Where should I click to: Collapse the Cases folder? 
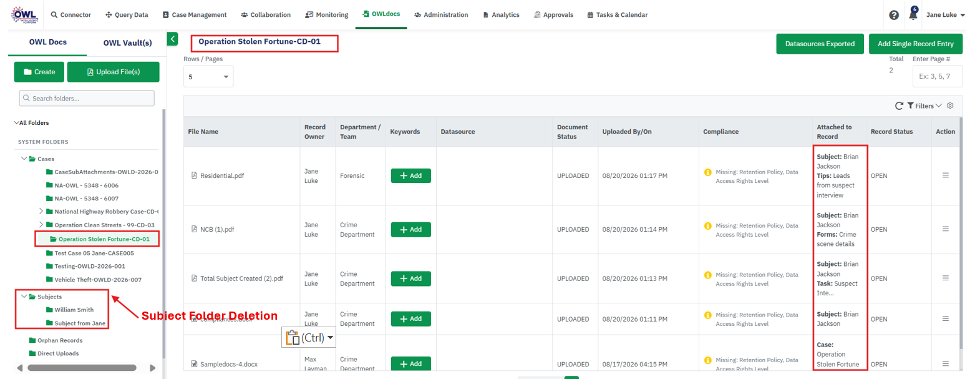point(24,159)
